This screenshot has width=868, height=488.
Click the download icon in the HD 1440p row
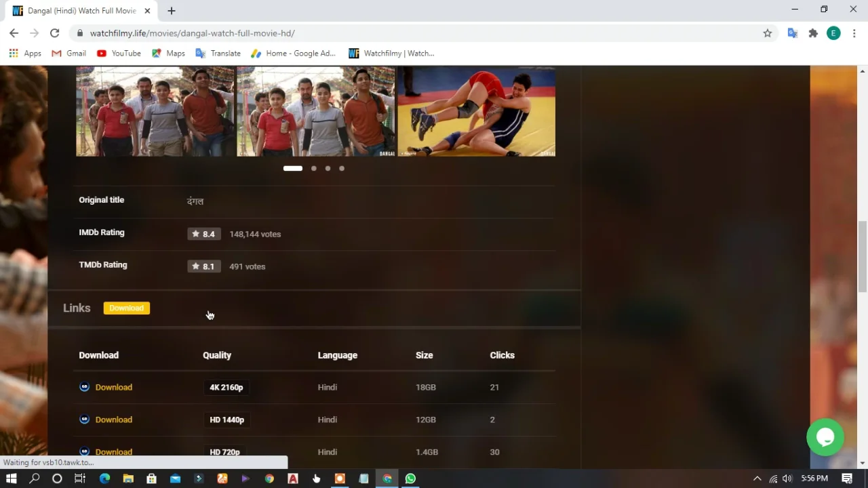click(x=84, y=420)
